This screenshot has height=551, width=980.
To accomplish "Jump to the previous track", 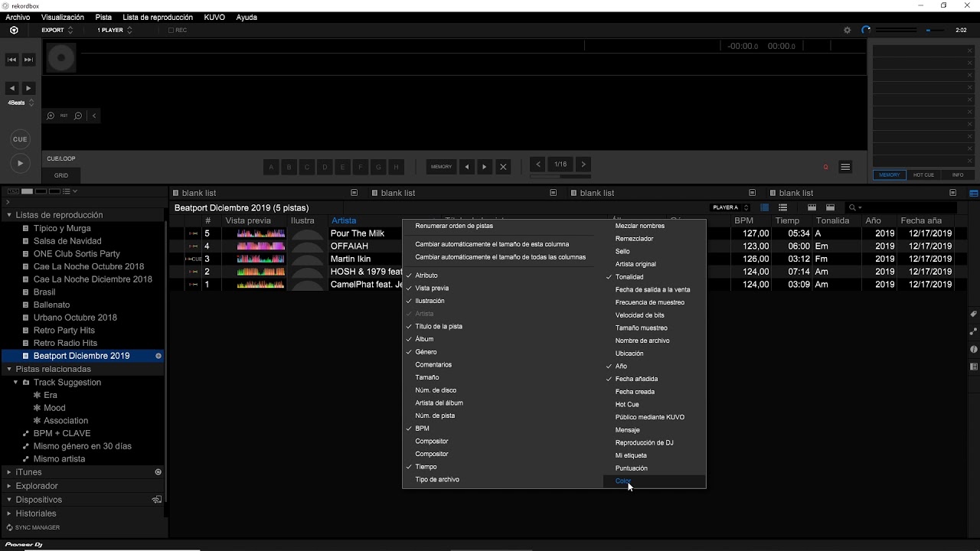I will tap(12, 60).
